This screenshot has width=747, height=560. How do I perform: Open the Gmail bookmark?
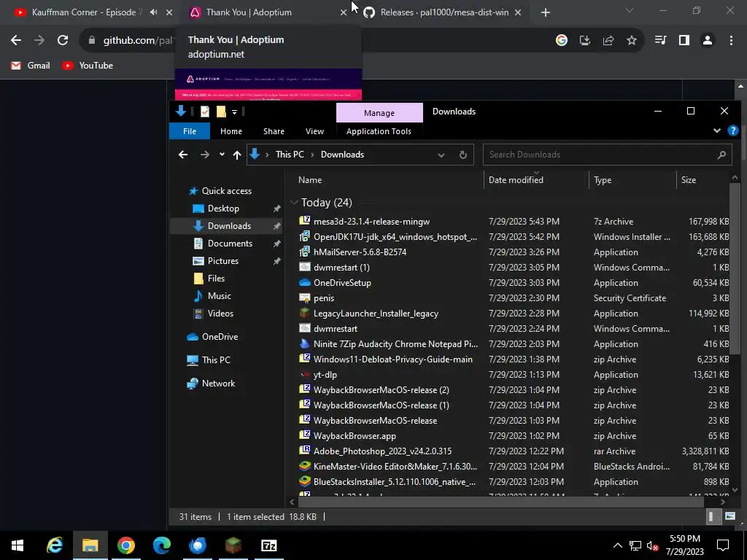31,66
